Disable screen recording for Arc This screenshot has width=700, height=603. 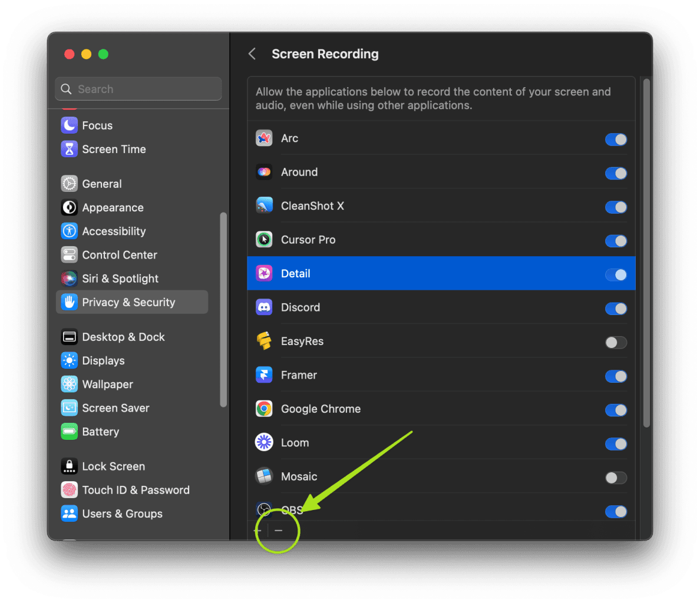point(616,139)
